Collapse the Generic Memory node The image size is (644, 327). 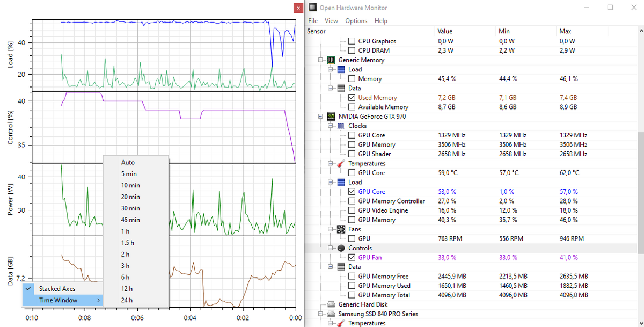(x=320, y=60)
